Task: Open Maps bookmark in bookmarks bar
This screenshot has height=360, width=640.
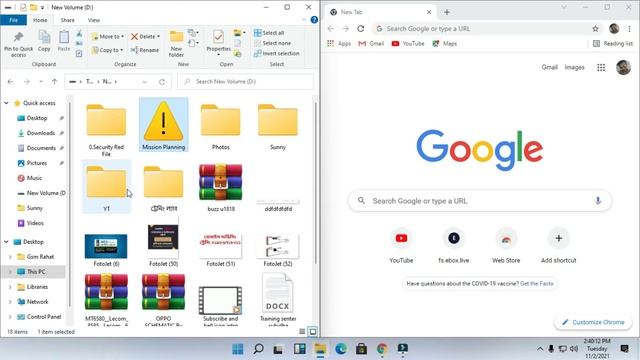Action: (x=445, y=43)
